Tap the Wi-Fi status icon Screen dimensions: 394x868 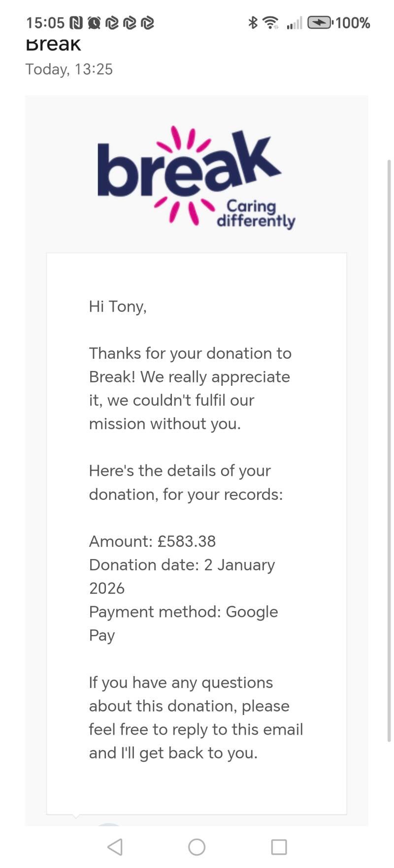(x=270, y=22)
